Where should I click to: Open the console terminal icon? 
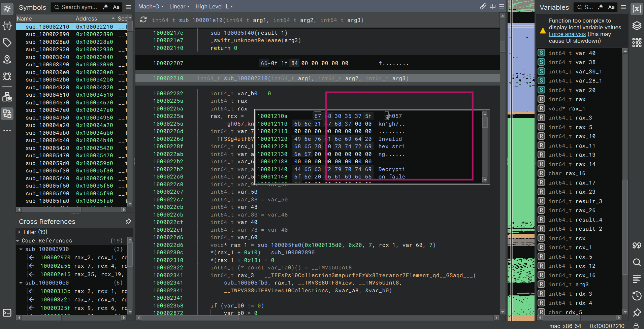pos(7,313)
